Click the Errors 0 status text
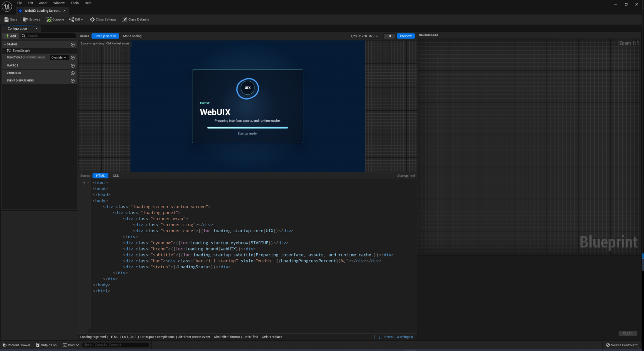This screenshot has width=644, height=351. click(x=389, y=337)
